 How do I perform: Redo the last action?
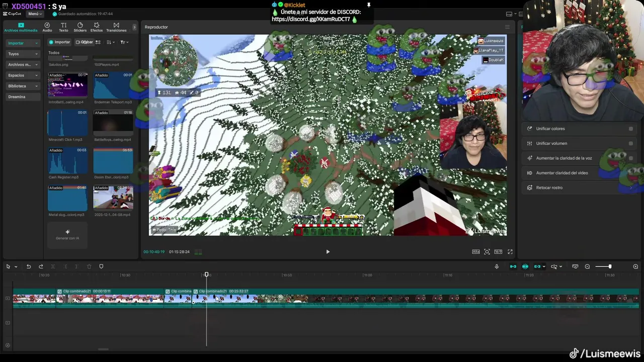41,266
